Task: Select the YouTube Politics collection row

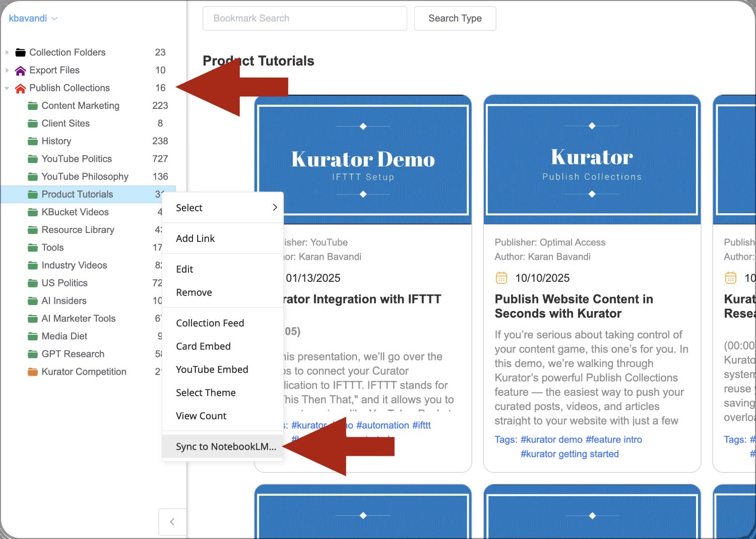Action: click(x=88, y=159)
